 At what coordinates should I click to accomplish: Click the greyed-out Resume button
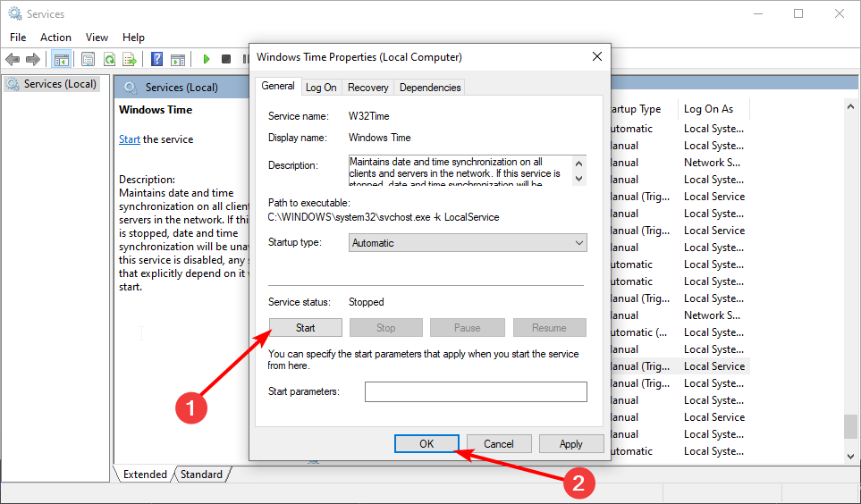tap(549, 328)
